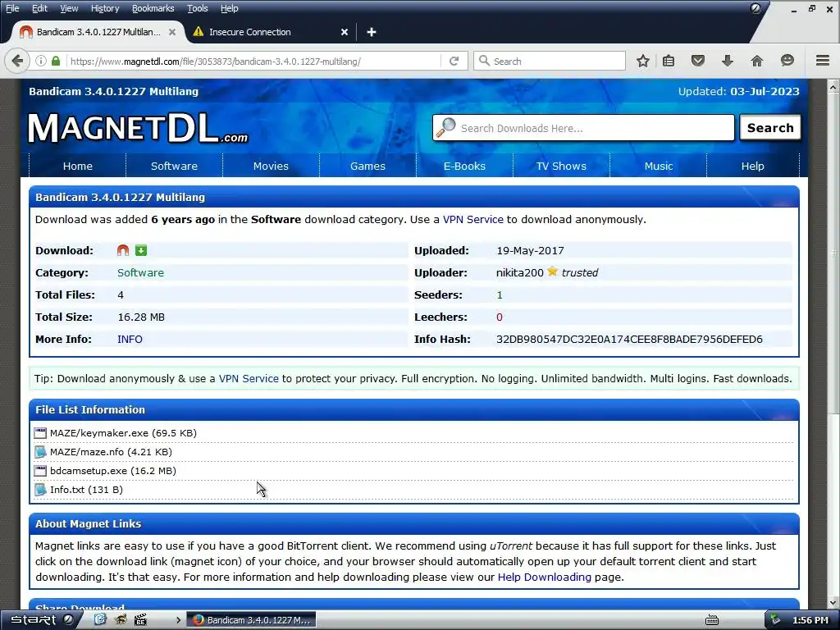Screen dimensions: 840x630
Task: Open the Edit menu
Action: [39, 8]
